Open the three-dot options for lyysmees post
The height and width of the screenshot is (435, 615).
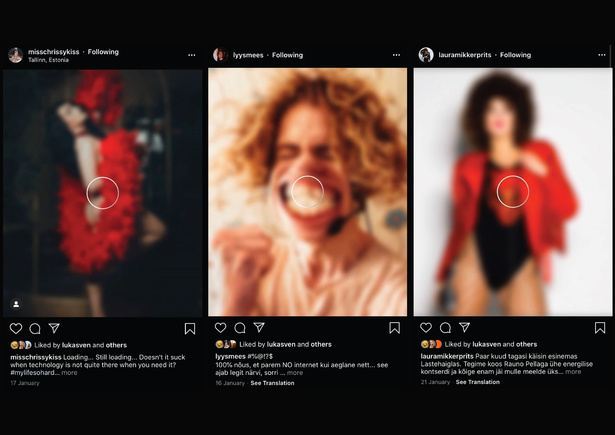[x=397, y=55]
